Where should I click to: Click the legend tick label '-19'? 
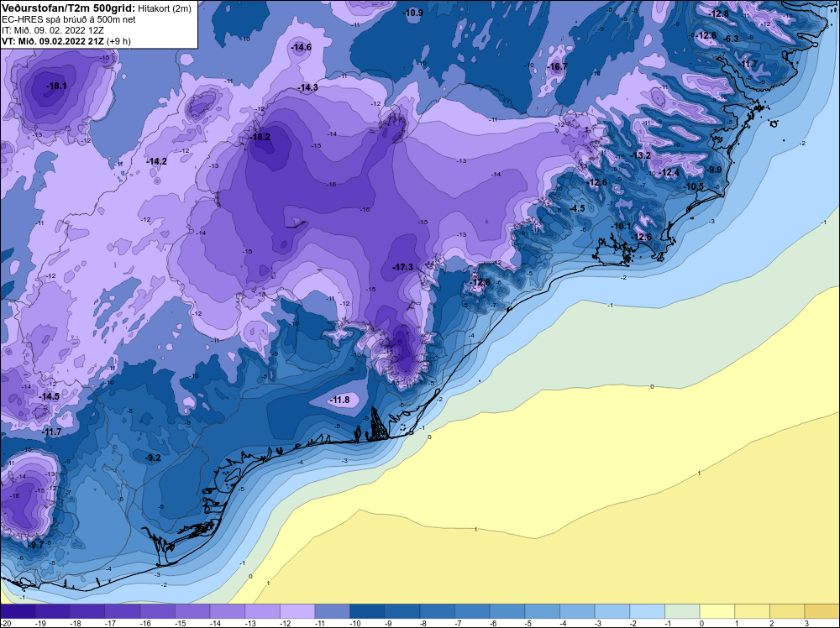[39, 623]
